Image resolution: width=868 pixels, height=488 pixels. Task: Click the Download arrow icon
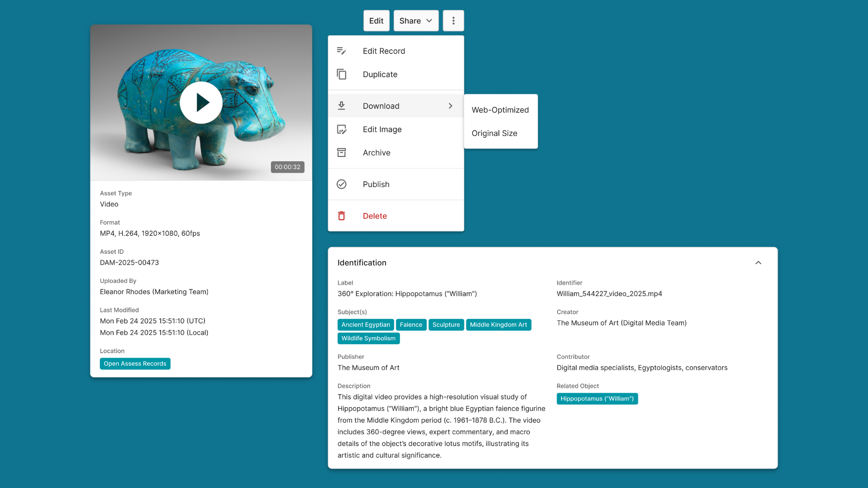pos(341,106)
